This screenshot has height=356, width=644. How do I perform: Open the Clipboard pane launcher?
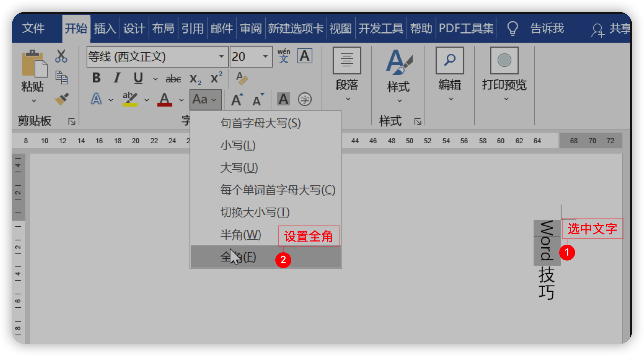pos(72,122)
